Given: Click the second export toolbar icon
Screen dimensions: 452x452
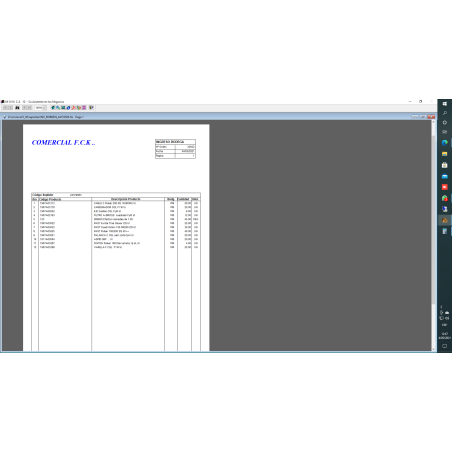Looking at the screenshot, I should point(58,108).
